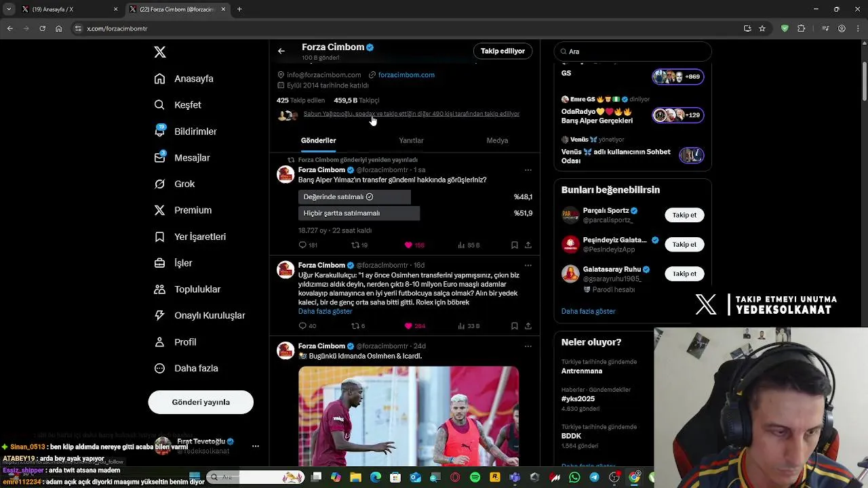
Task: Open İşler jobs page
Action: 173,263
